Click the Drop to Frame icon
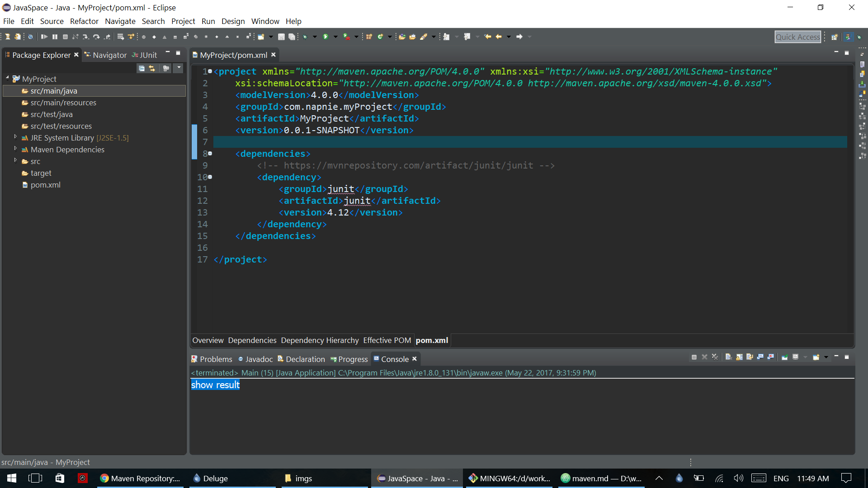The height and width of the screenshot is (488, 868). coord(120,37)
